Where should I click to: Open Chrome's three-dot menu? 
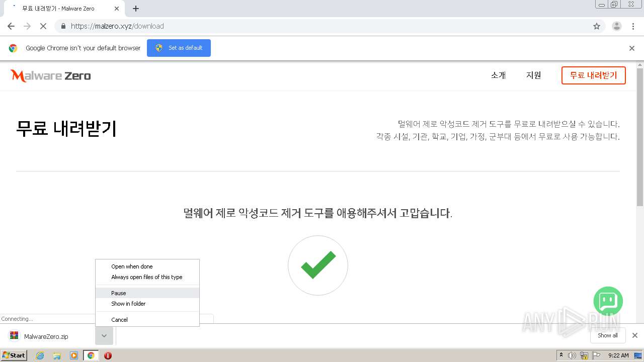pyautogui.click(x=633, y=26)
